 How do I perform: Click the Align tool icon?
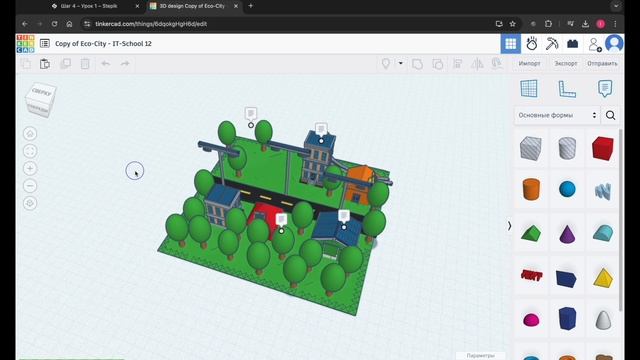(458, 64)
